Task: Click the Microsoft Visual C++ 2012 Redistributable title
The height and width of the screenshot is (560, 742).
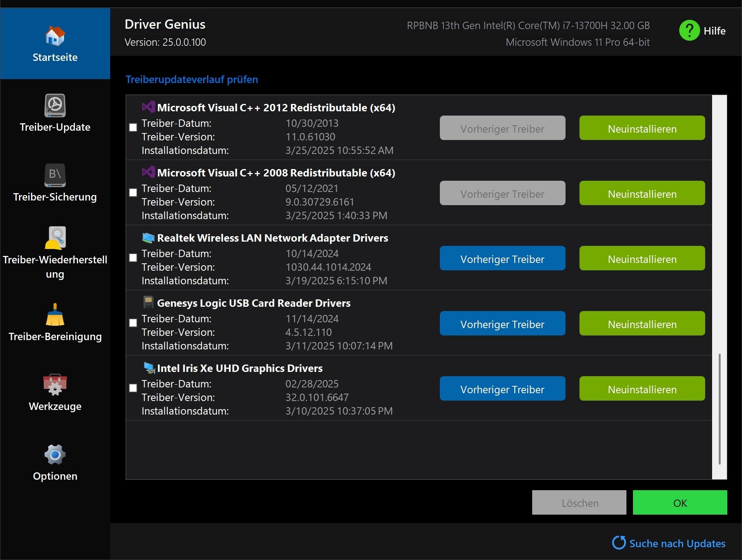Action: [276, 107]
